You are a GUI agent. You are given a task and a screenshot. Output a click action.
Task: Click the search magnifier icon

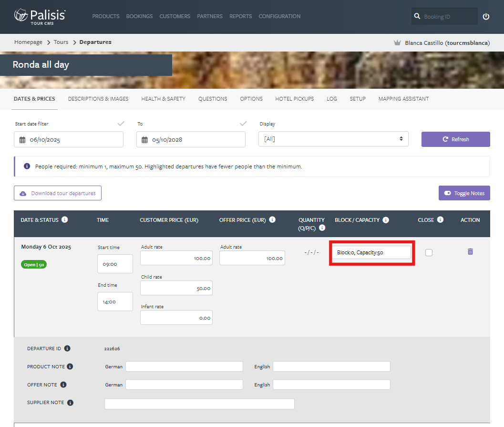(x=417, y=16)
